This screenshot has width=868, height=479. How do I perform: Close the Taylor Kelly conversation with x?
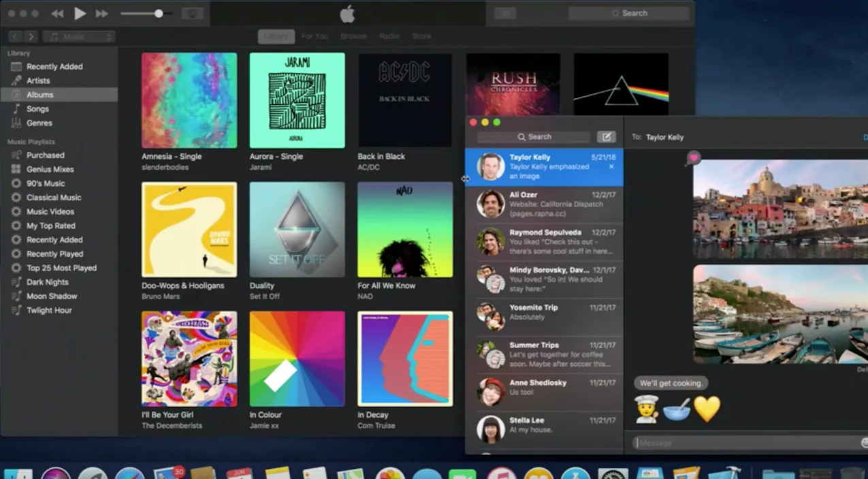click(611, 166)
